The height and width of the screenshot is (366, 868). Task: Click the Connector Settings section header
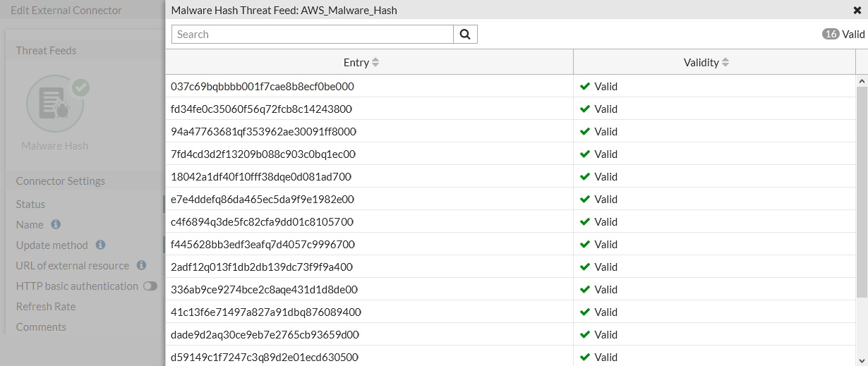click(61, 181)
